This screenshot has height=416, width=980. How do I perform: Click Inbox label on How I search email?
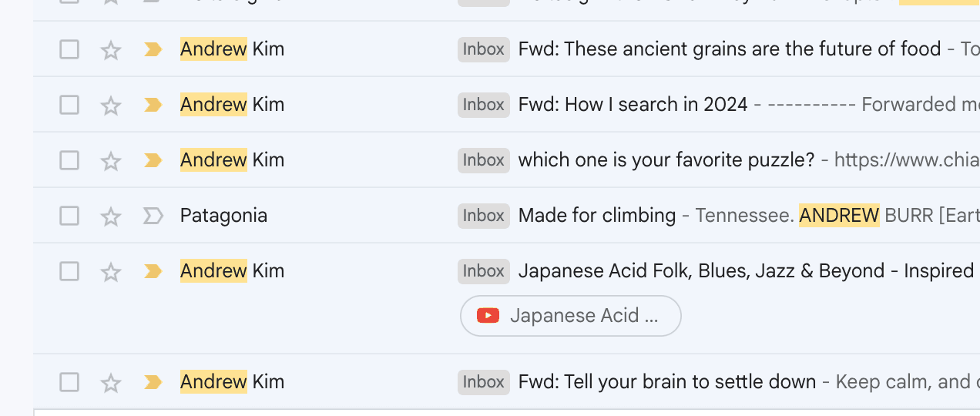click(484, 105)
